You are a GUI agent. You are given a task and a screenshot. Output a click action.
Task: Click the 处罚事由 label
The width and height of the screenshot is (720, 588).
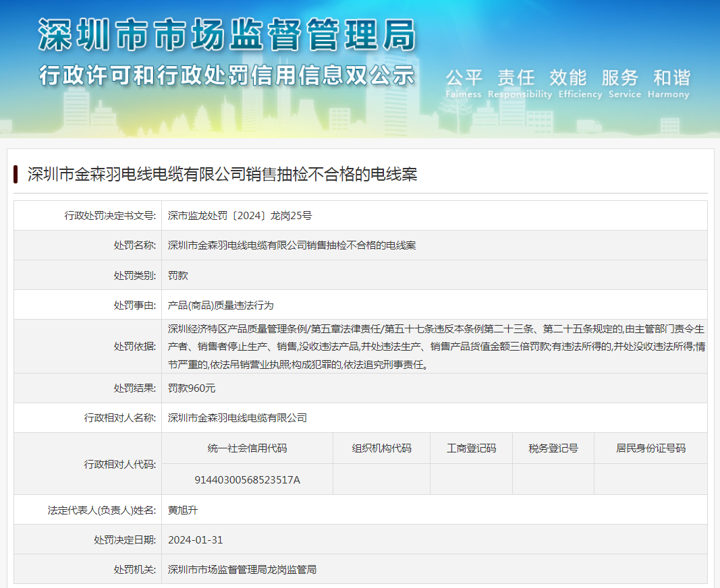(134, 305)
